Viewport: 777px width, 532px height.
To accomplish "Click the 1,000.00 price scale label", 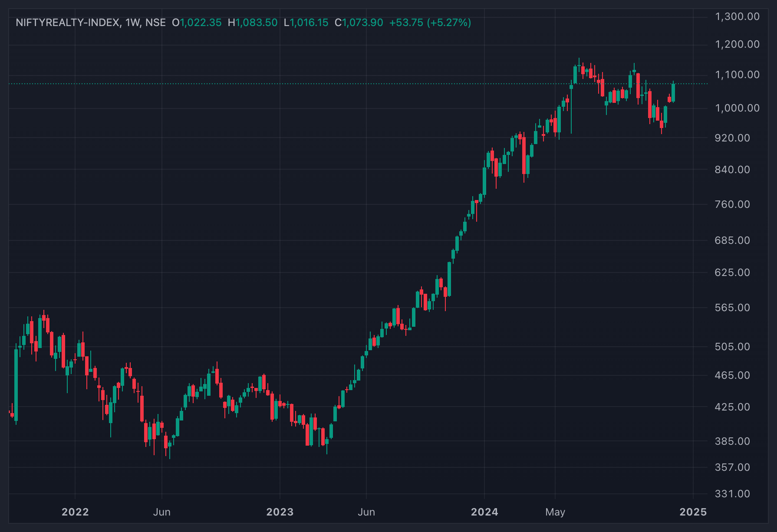I will click(x=737, y=108).
